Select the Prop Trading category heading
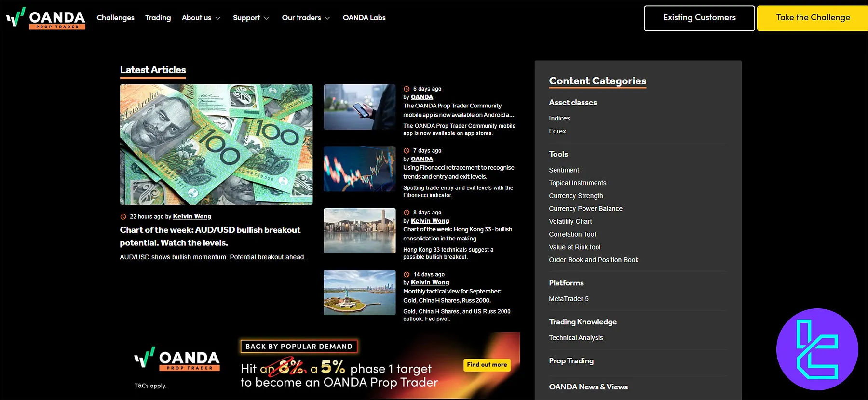The height and width of the screenshot is (400, 868). click(x=571, y=361)
